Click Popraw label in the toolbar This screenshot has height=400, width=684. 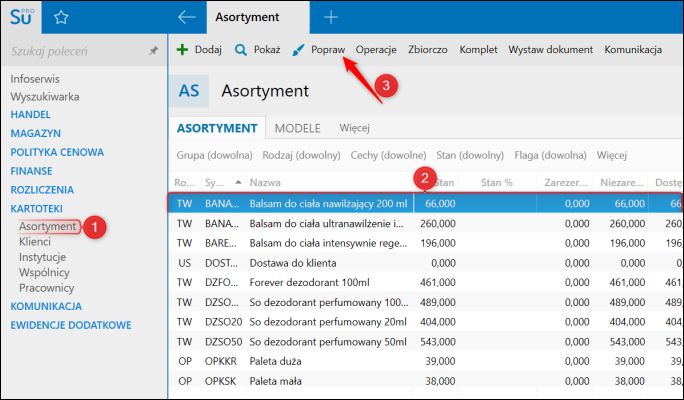[328, 50]
